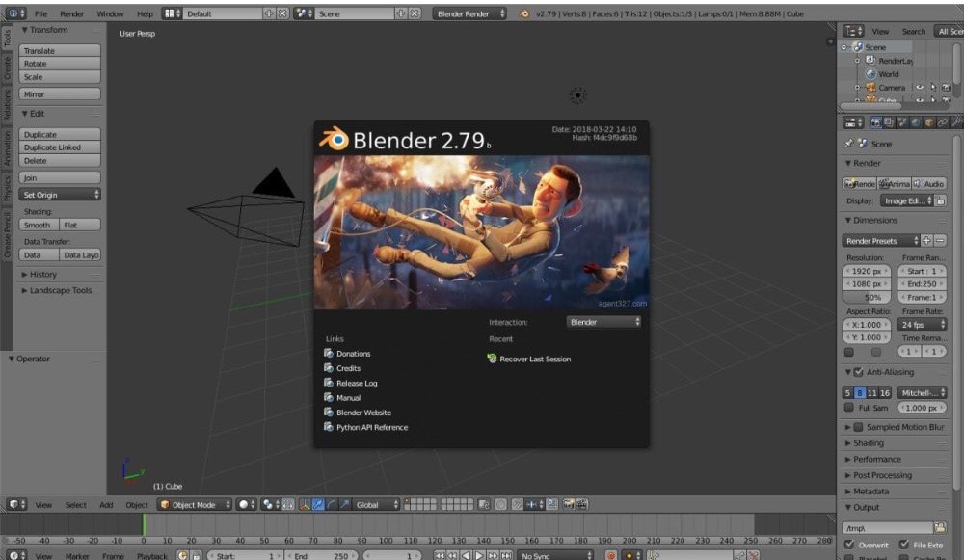Enable the Full Sample checkbox
Viewport: 964px width, 560px height.
pos(848,408)
